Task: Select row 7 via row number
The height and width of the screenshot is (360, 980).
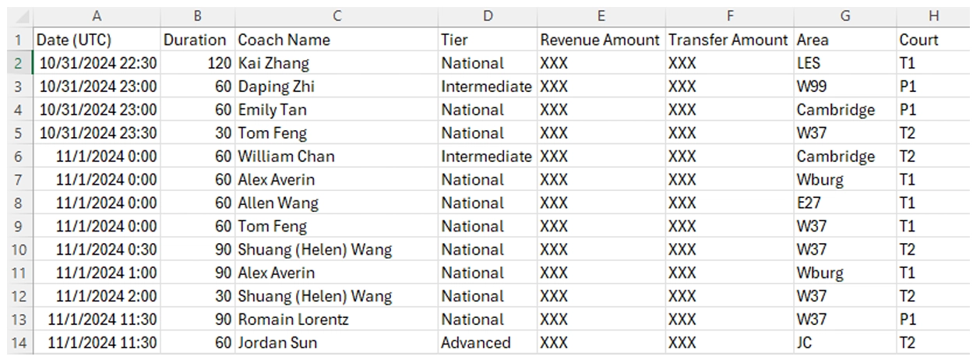Action: [17, 180]
